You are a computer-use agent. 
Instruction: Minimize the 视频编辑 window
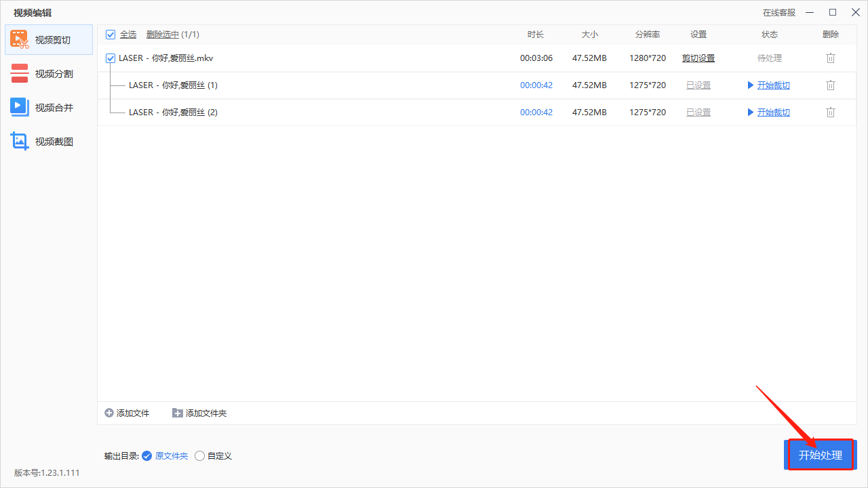pos(810,12)
